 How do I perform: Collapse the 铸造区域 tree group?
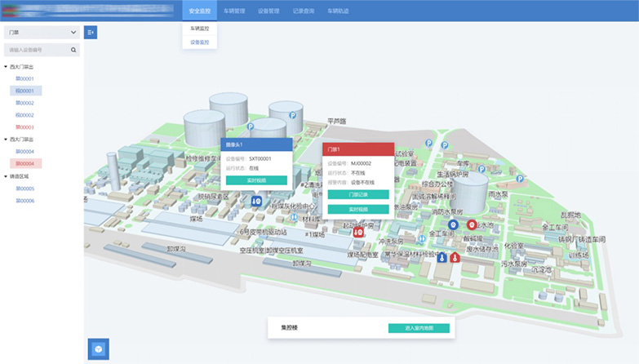coord(7,175)
